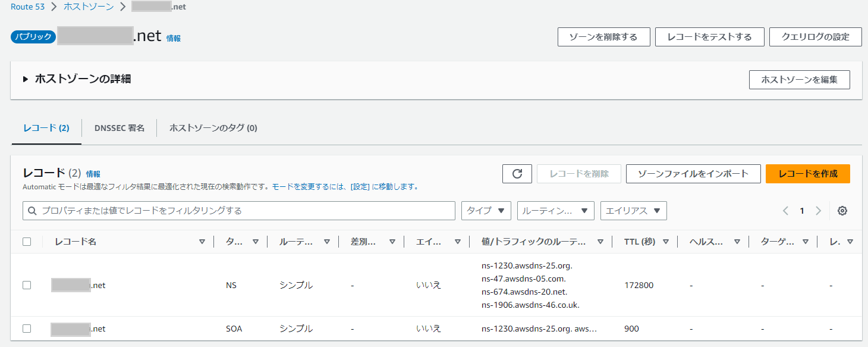Open table settings gear icon

click(x=842, y=211)
